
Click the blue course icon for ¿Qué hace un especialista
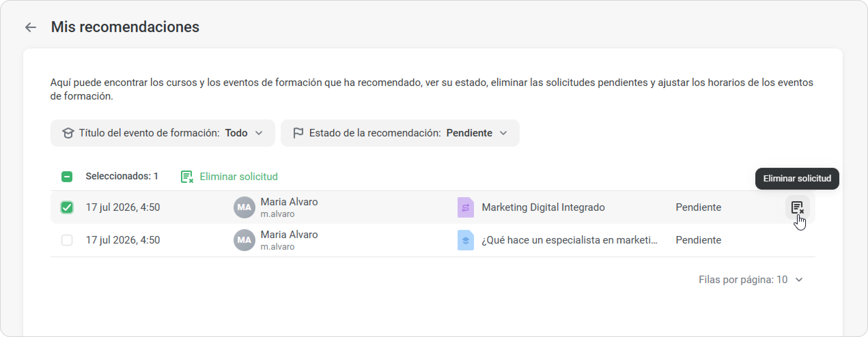[x=465, y=240]
